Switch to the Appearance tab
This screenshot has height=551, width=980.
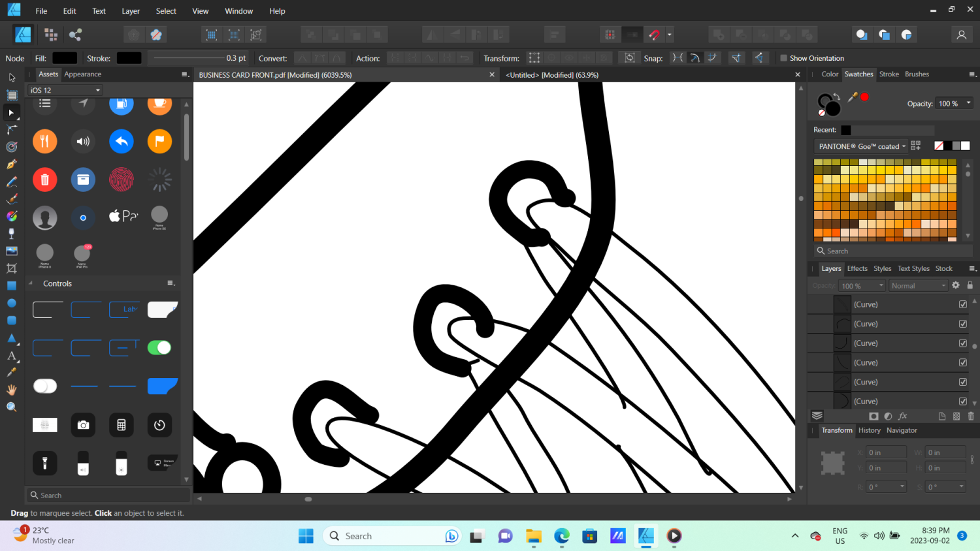click(x=83, y=74)
